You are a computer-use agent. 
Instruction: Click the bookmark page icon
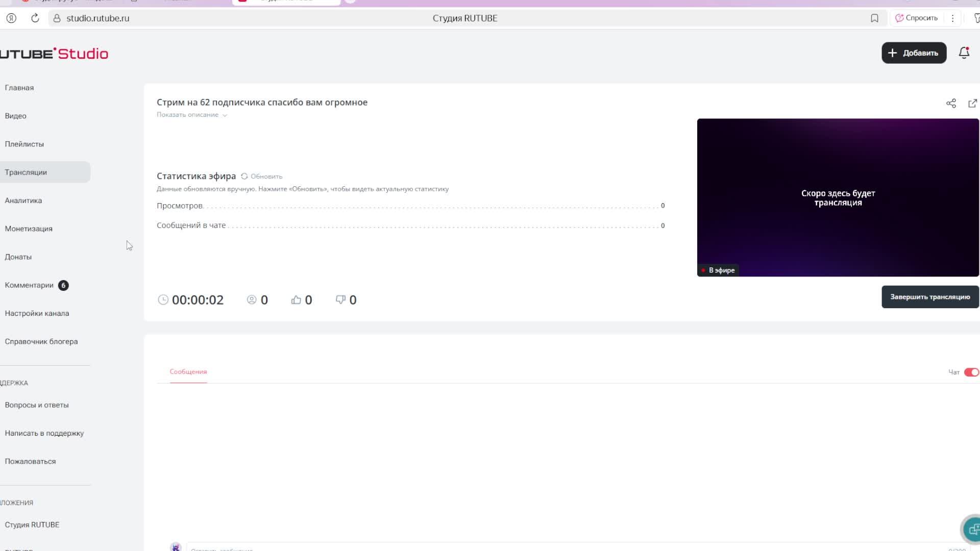pyautogui.click(x=874, y=18)
